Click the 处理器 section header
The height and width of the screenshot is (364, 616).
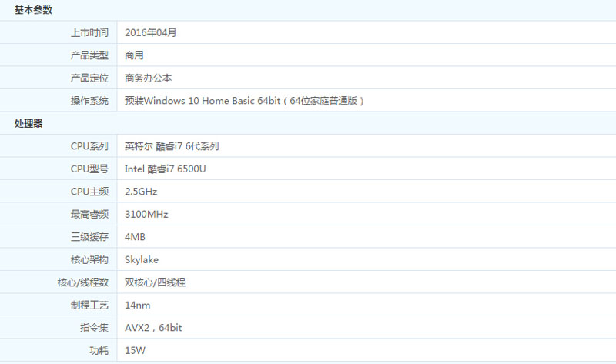[x=29, y=123]
